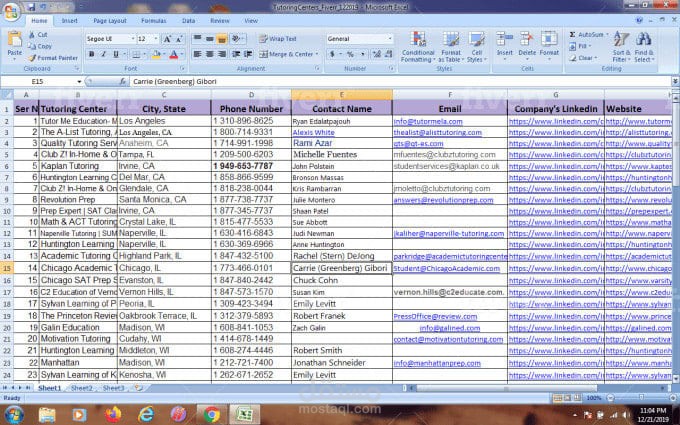680x425 pixels.
Task: Click the Format as Table icon
Action: tap(451, 47)
